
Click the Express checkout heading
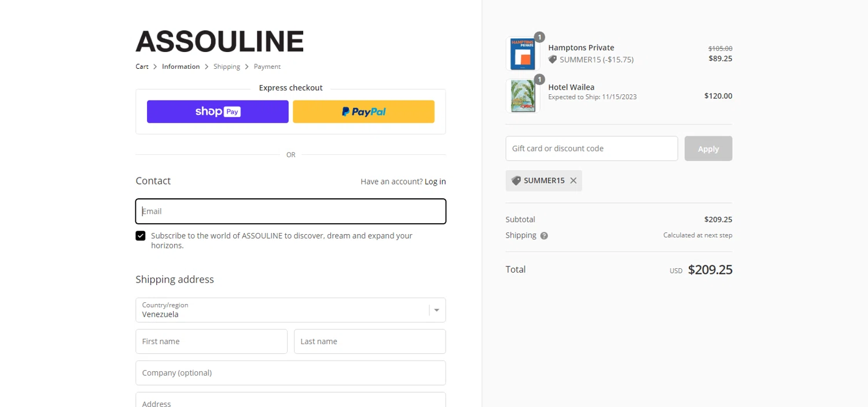click(290, 88)
